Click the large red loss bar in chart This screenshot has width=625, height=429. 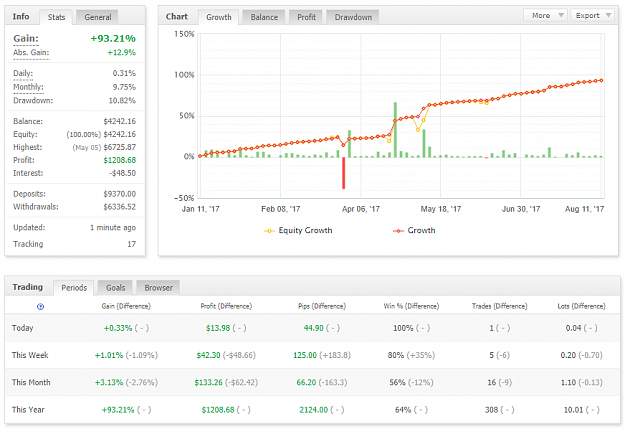[x=343, y=173]
